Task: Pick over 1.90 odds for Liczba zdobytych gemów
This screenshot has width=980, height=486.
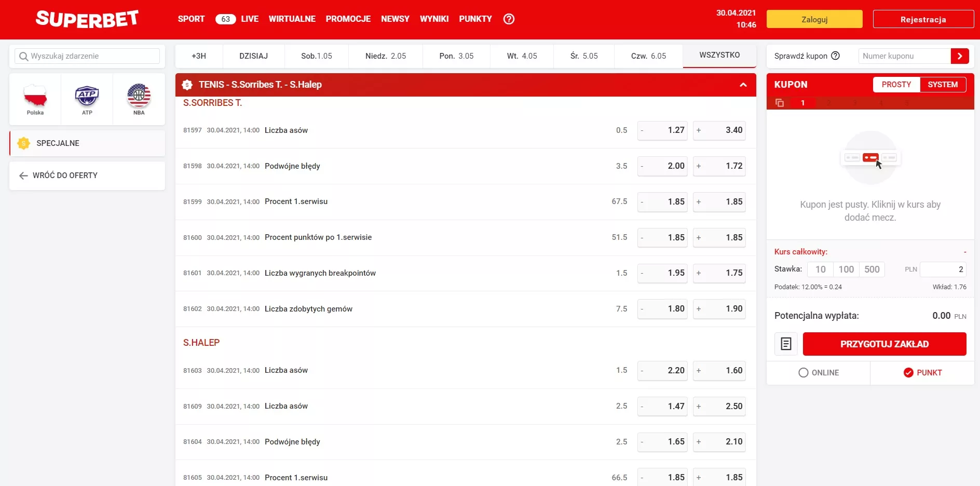Action: click(x=719, y=309)
